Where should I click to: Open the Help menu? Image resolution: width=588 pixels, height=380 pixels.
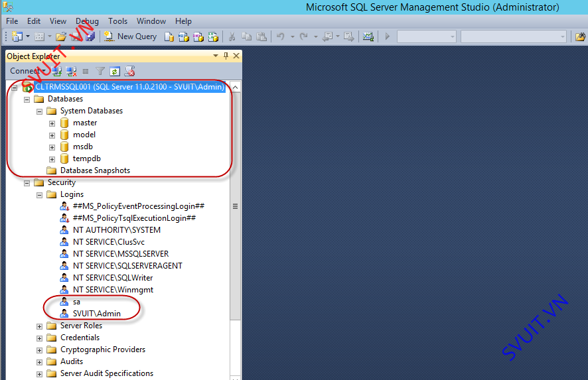(183, 21)
